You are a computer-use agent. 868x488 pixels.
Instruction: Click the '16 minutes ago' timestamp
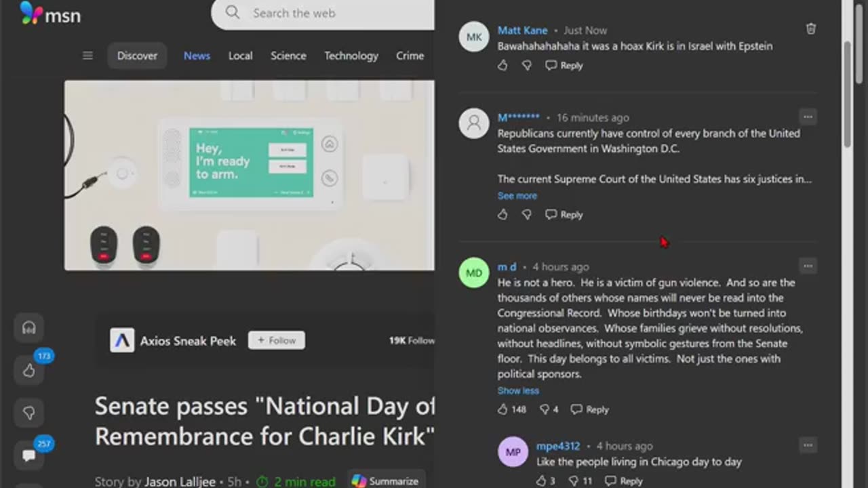tap(593, 117)
